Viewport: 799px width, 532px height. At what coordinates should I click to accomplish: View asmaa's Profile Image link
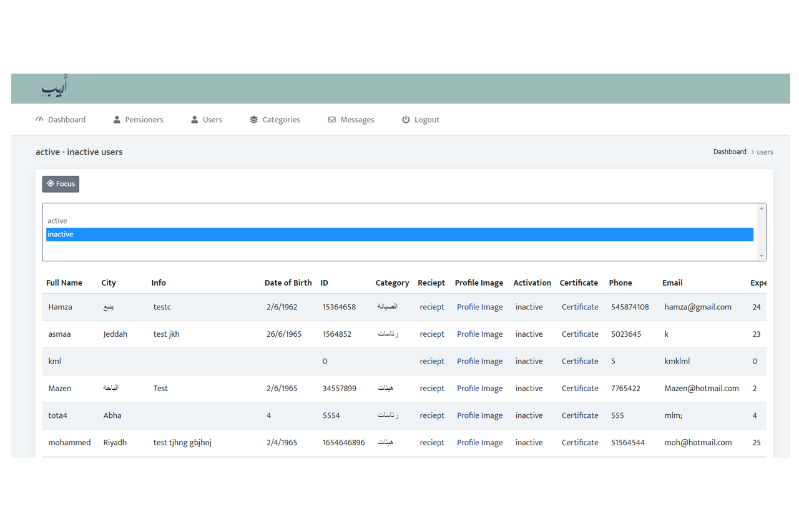479,334
